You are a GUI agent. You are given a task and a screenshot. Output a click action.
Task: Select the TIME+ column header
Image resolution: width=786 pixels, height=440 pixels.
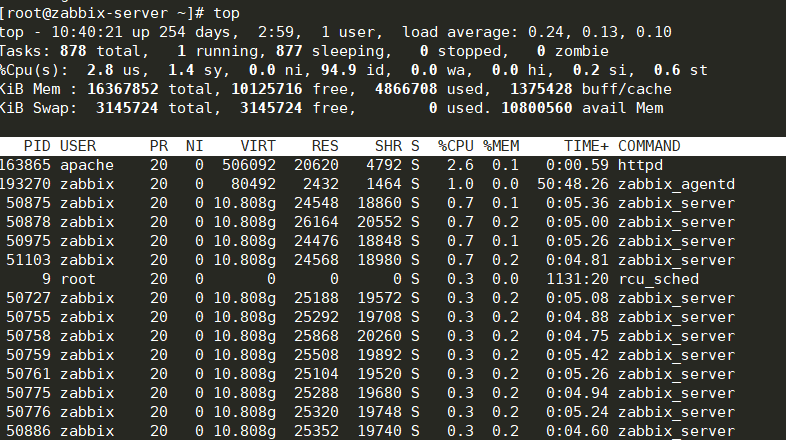586,146
